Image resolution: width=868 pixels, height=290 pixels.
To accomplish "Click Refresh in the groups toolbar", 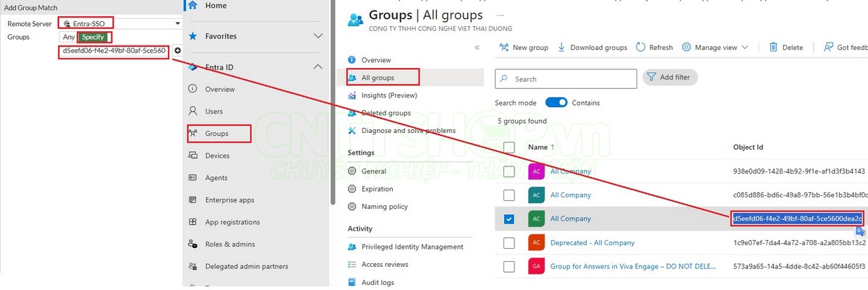I will [x=654, y=48].
